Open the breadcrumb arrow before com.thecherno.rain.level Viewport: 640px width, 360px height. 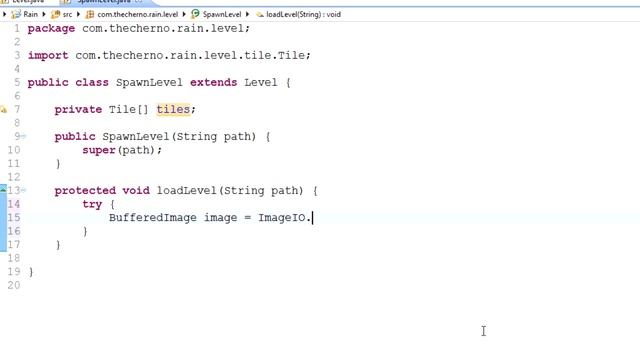coord(78,14)
